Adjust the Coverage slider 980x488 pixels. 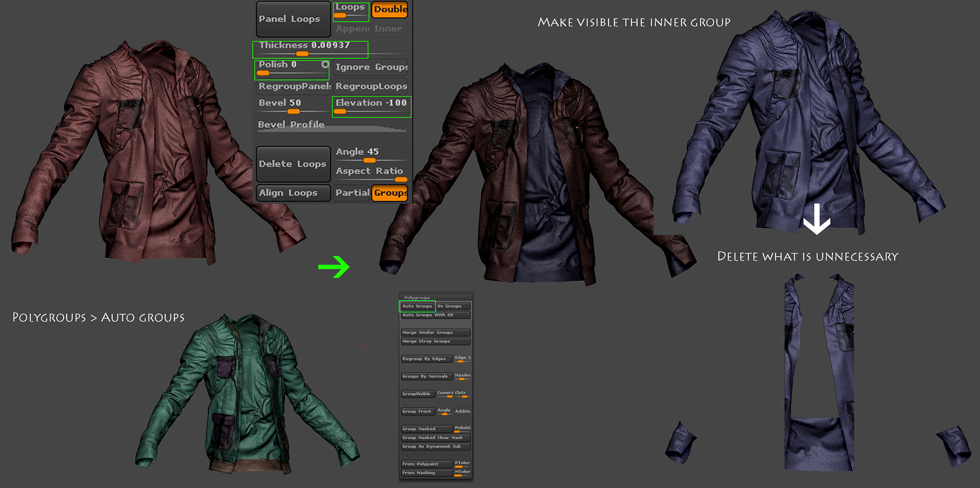(445, 394)
